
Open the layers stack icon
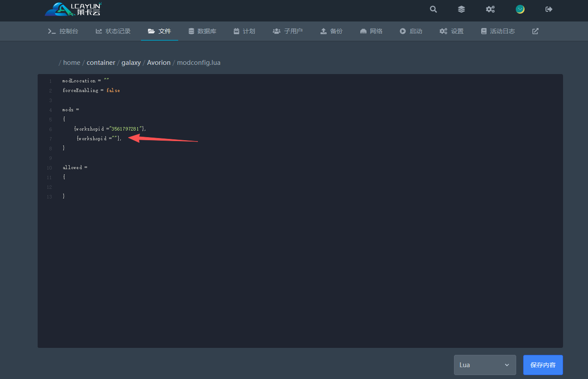(x=461, y=9)
